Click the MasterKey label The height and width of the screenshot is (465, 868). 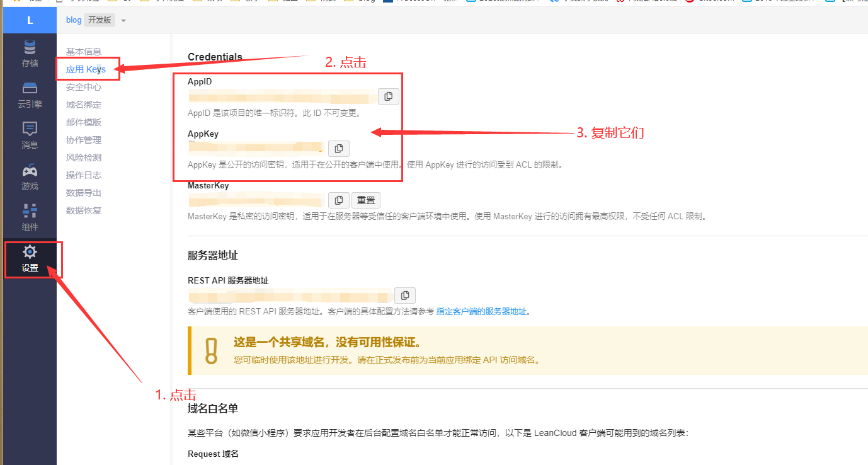[x=208, y=186]
